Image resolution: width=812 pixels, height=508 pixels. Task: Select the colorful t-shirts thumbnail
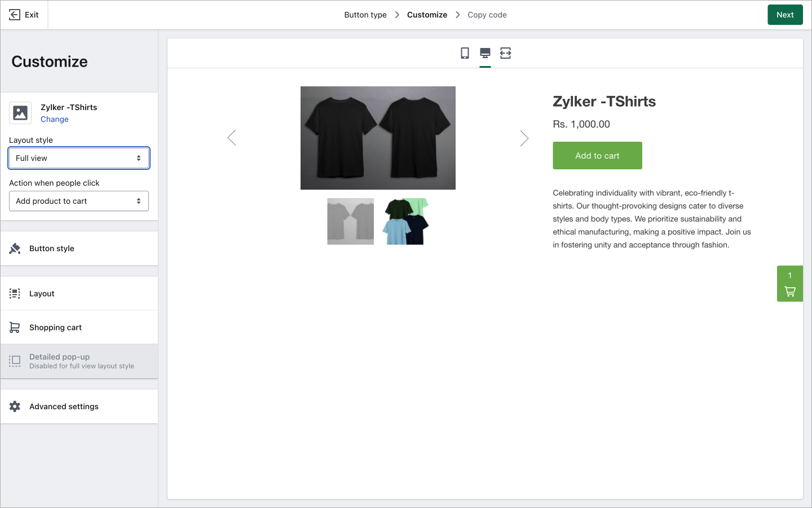405,221
